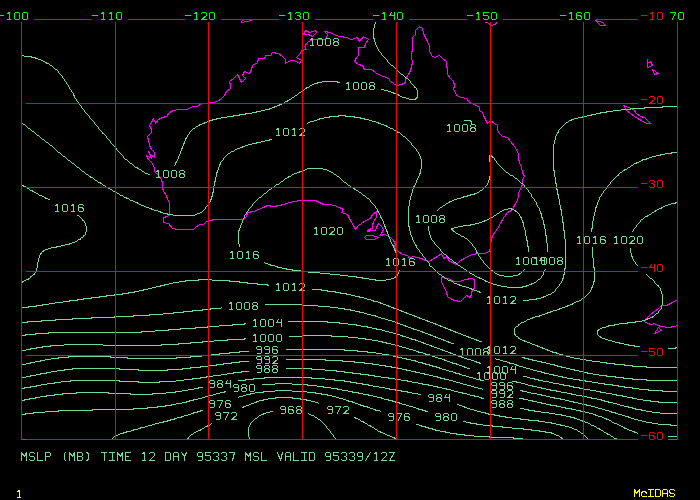
Task: Select the -50 latitude label on right
Action: (654, 352)
